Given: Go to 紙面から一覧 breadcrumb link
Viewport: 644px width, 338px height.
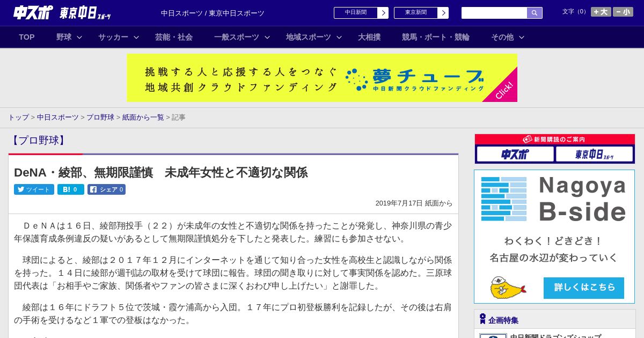Looking at the screenshot, I should click(143, 117).
